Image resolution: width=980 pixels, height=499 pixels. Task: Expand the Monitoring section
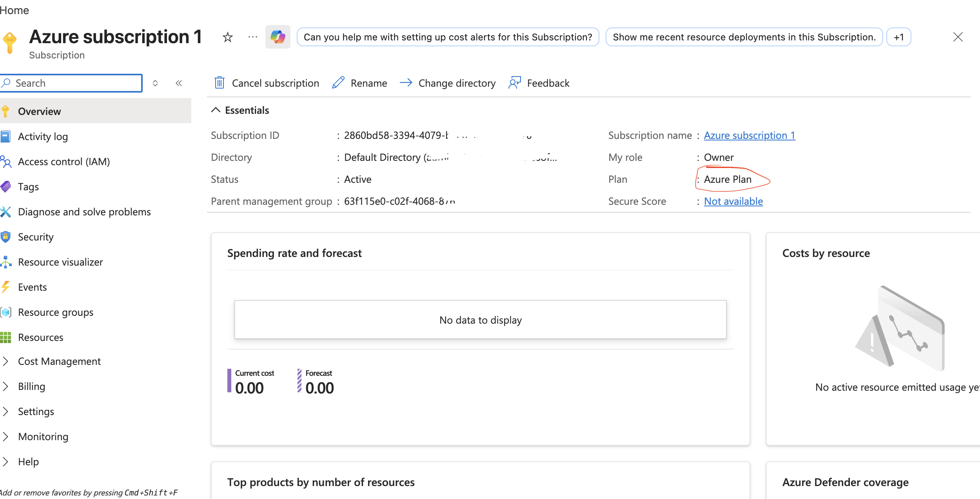point(5,437)
